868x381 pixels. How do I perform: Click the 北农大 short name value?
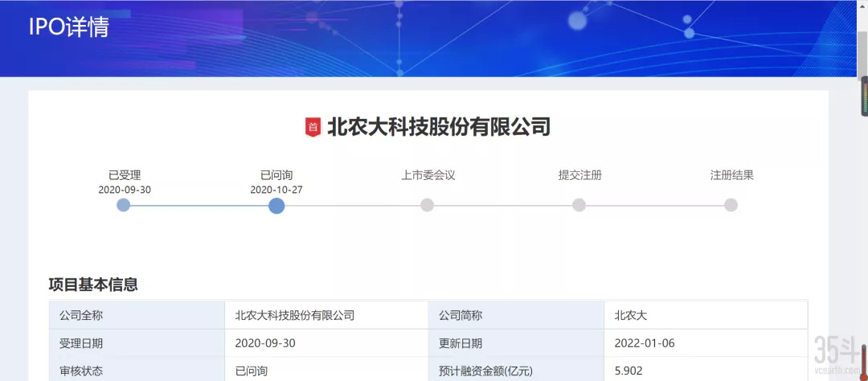click(x=631, y=316)
